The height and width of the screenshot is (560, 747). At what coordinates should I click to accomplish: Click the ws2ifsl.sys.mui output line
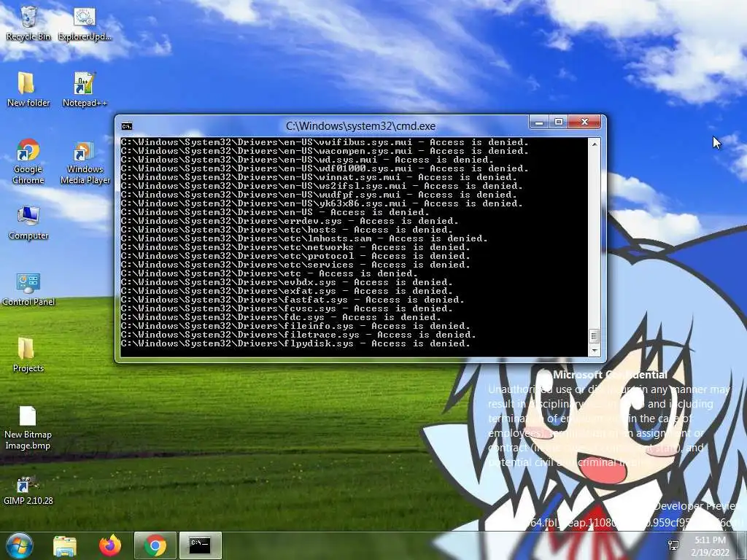tap(322, 186)
